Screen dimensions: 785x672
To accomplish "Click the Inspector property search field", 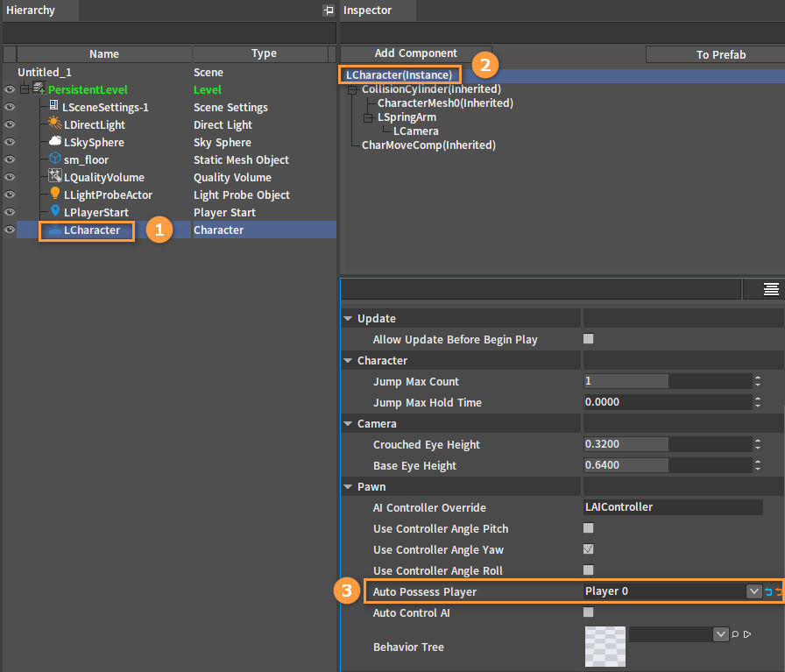I will pos(541,289).
